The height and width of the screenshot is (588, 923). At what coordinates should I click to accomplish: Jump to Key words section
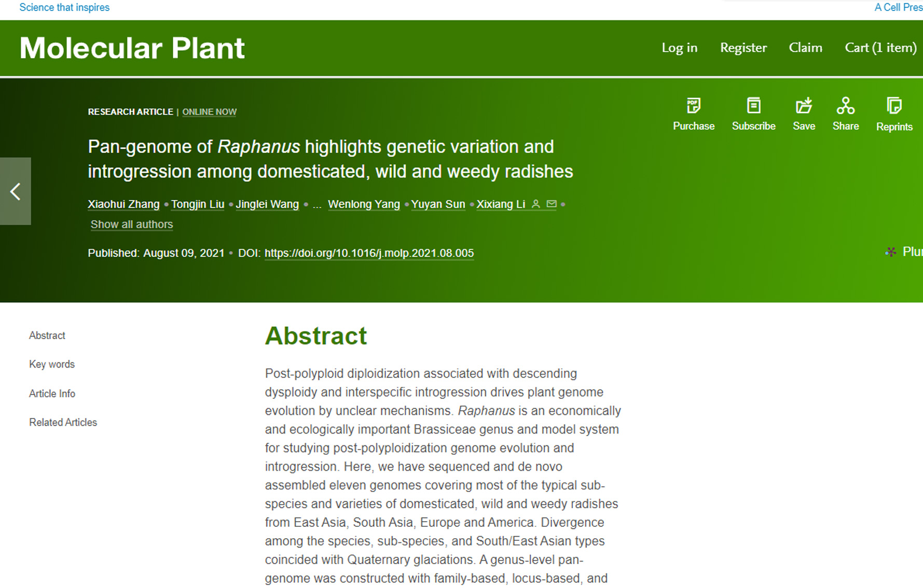[x=52, y=365]
